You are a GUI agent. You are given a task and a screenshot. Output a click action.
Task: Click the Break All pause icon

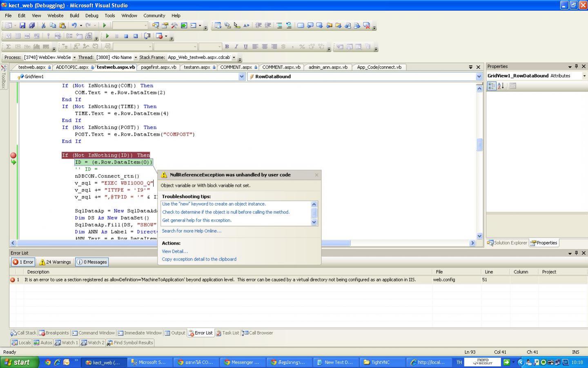pyautogui.click(x=117, y=36)
